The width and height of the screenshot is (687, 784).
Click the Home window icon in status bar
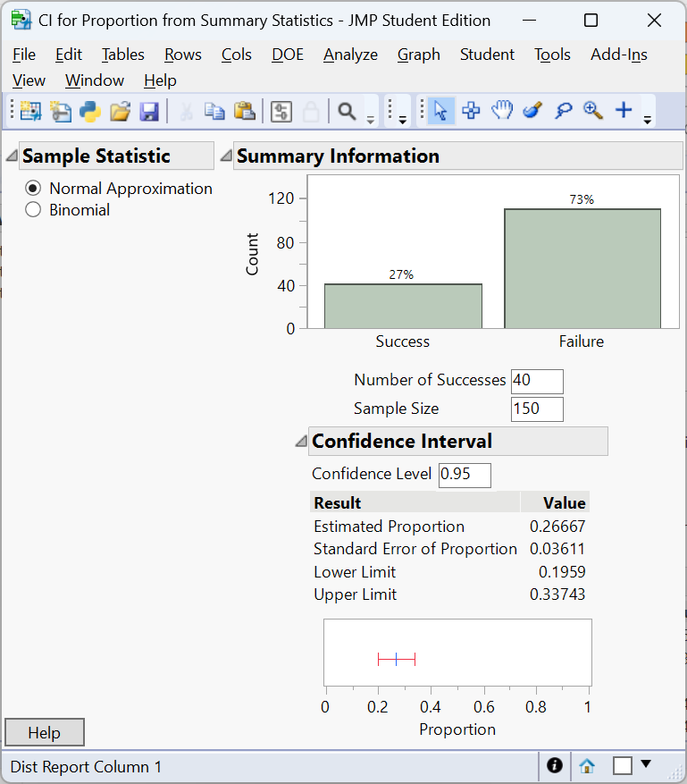tap(587, 766)
